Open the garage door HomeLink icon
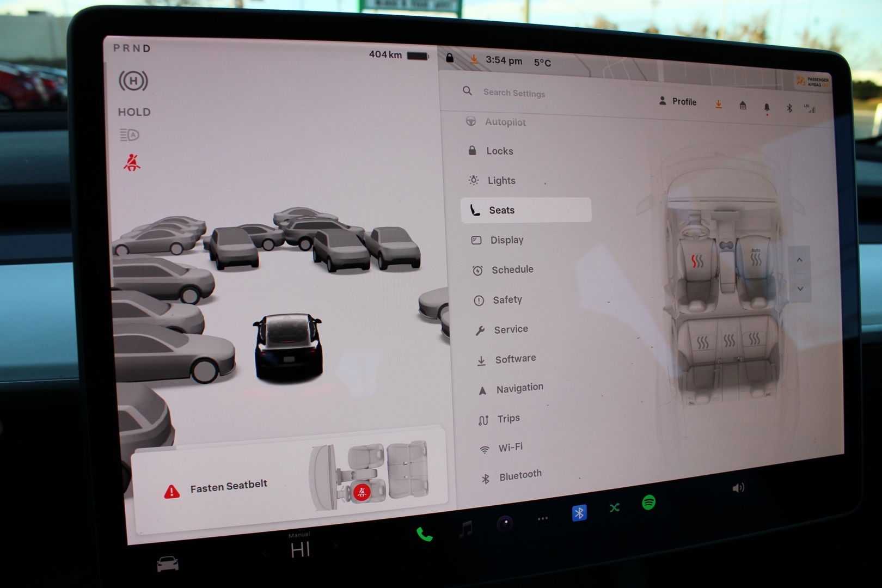Screen dimensions: 882x588 coord(743,106)
